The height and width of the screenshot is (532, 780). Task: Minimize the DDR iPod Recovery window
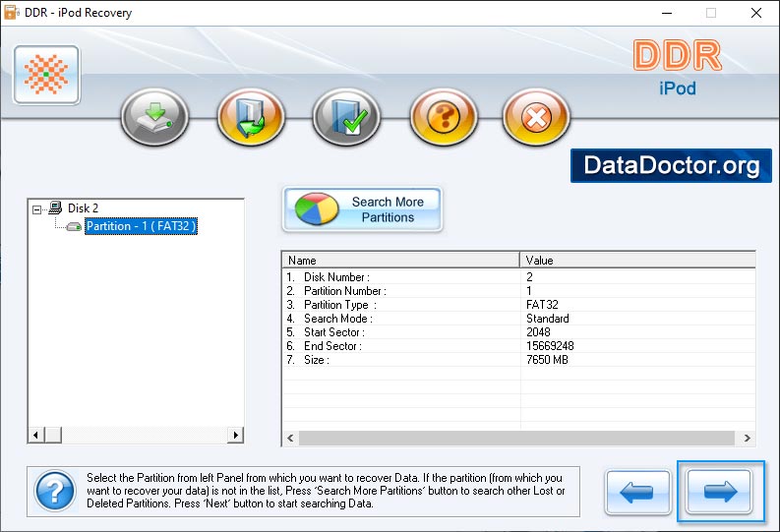(667, 13)
